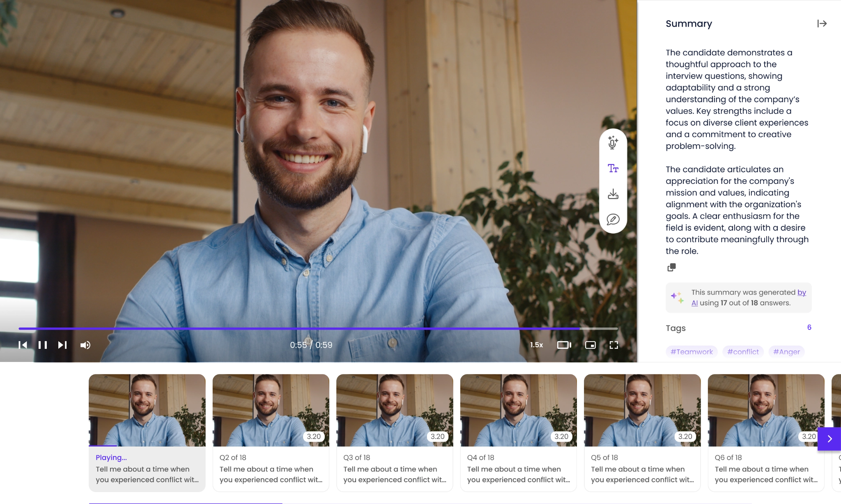Open the comment note icon

613,220
